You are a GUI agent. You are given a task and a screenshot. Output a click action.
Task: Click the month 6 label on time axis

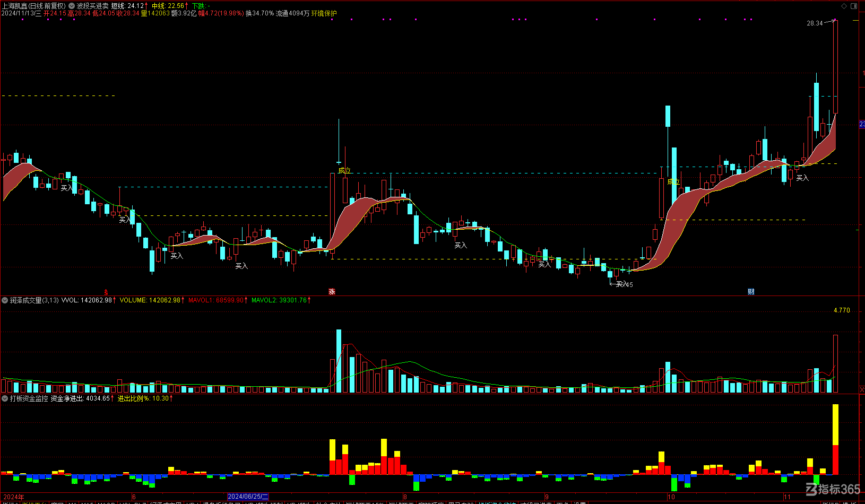pos(134,497)
